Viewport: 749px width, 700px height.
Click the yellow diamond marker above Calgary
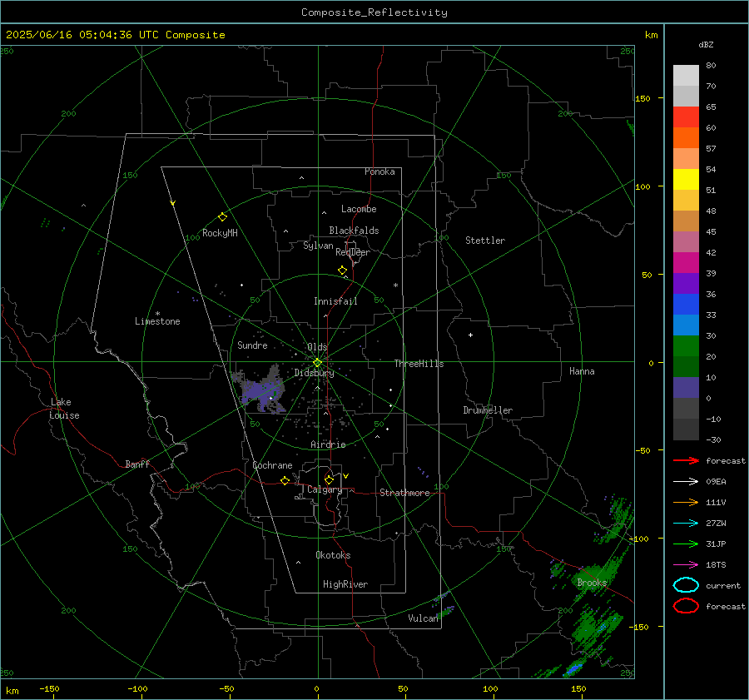[x=329, y=479]
